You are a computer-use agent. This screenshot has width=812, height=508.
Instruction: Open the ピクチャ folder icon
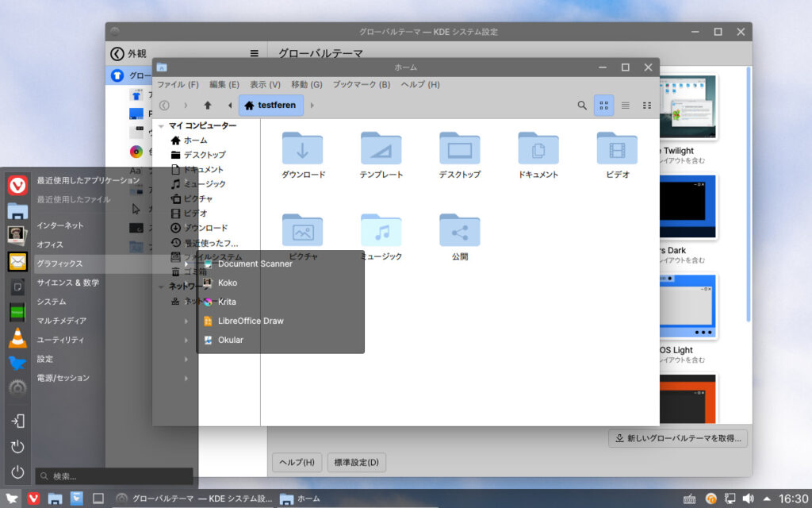coord(302,231)
